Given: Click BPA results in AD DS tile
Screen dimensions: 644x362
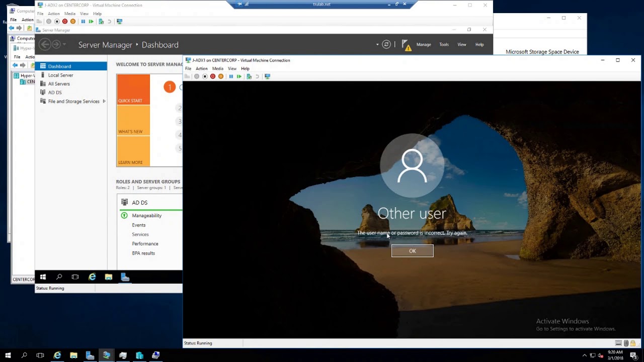Looking at the screenshot, I should pyautogui.click(x=143, y=253).
